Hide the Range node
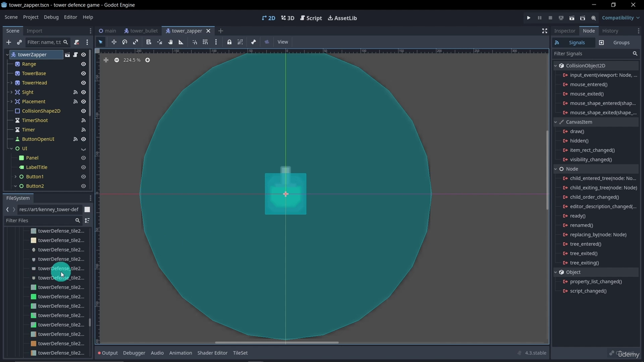 [x=84, y=64]
